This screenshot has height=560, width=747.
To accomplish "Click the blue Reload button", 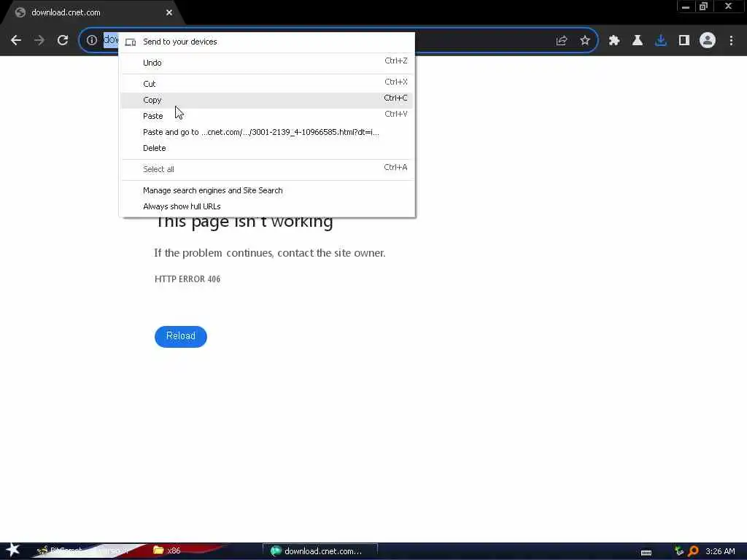I will coord(181,337).
